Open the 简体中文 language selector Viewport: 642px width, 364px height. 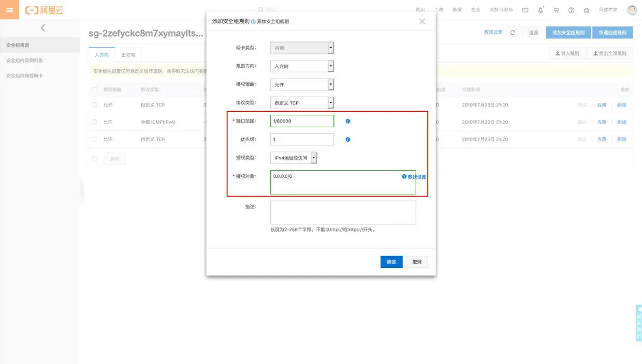click(x=608, y=10)
